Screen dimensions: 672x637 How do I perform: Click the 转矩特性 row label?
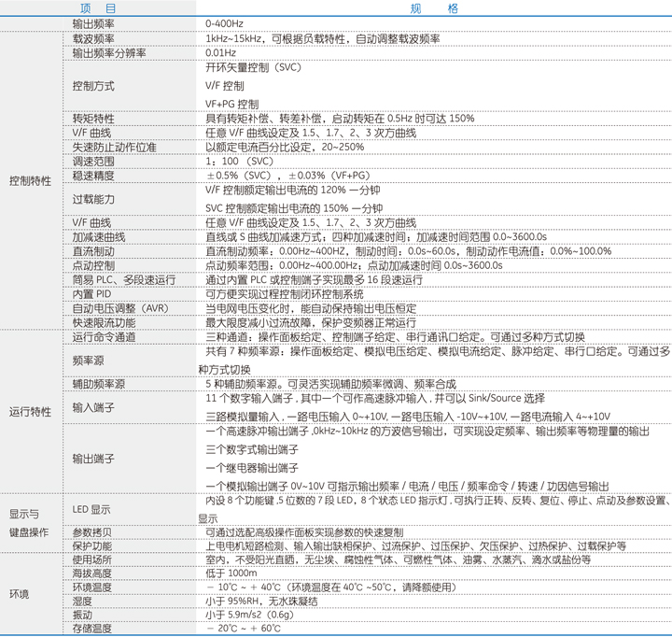click(x=94, y=119)
